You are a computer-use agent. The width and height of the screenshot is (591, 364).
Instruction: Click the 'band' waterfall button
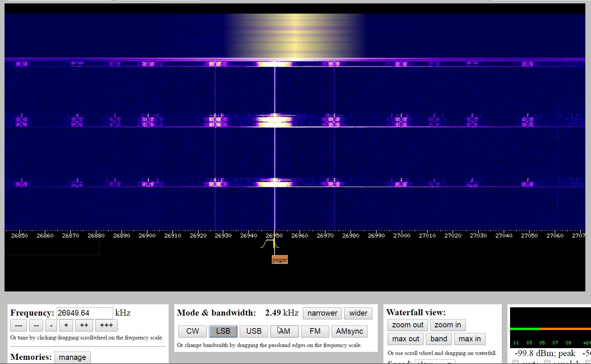439,339
